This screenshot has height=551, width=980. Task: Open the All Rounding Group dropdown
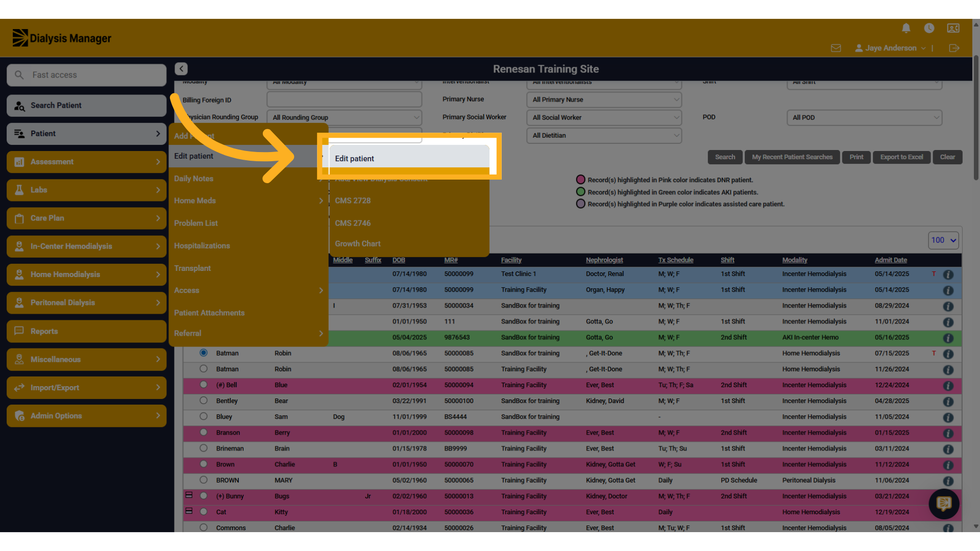pos(344,117)
